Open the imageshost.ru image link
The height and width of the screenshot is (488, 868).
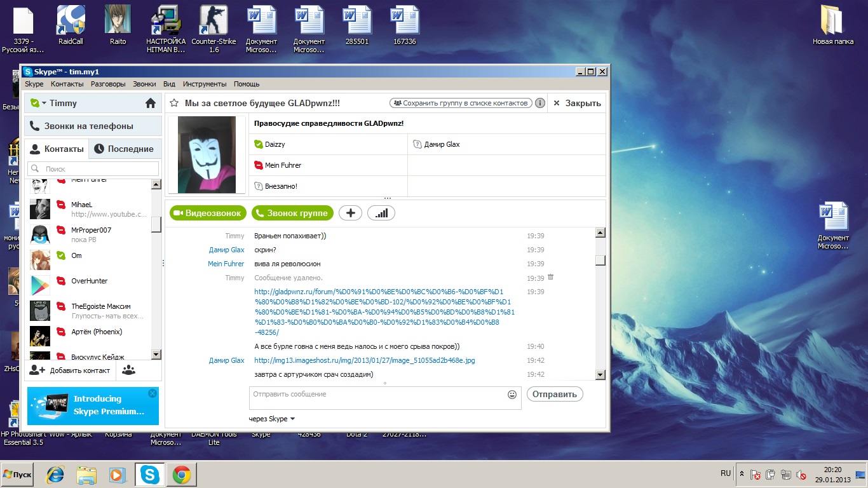tap(364, 360)
